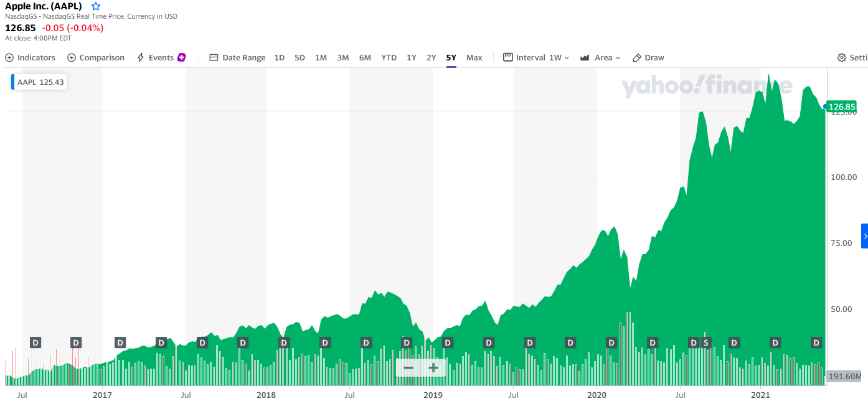Open chart Settings gear

point(852,58)
